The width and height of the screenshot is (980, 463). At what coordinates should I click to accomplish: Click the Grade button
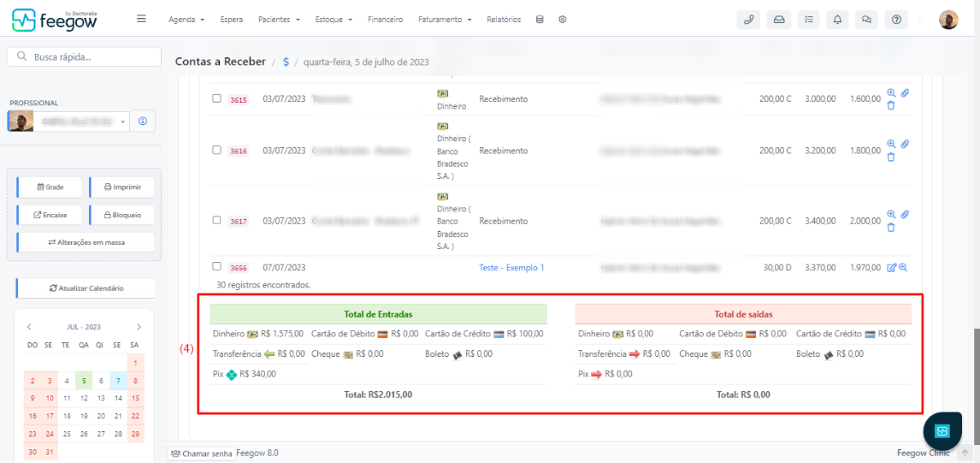point(50,187)
